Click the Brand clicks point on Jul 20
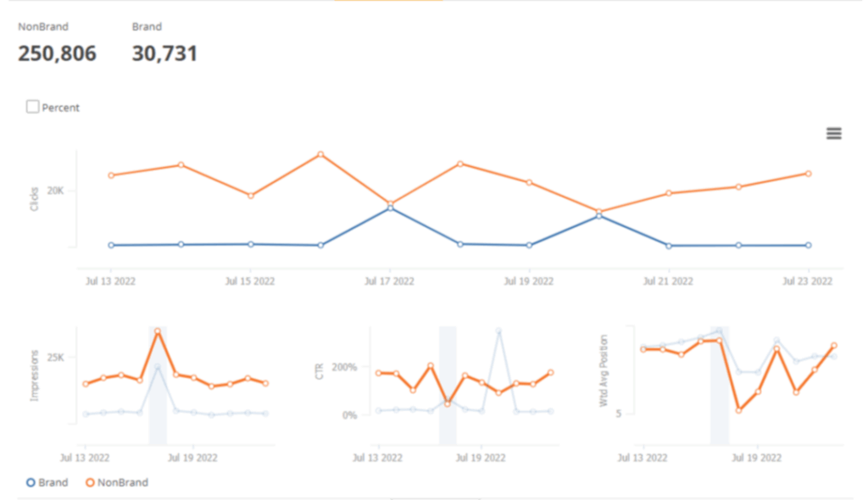This screenshot has height=500, width=868. coord(599,216)
